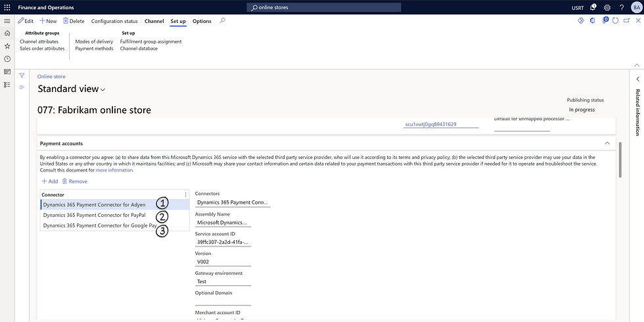The image size is (644, 322).
Task: Click the Online store breadcrumb link
Action: coord(51,76)
